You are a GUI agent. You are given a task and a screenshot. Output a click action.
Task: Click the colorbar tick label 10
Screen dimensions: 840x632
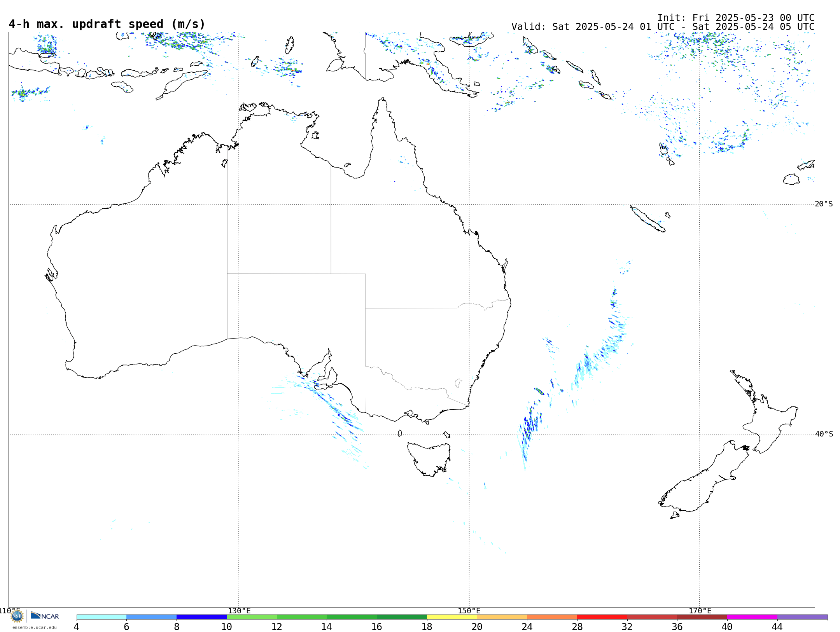227,627
